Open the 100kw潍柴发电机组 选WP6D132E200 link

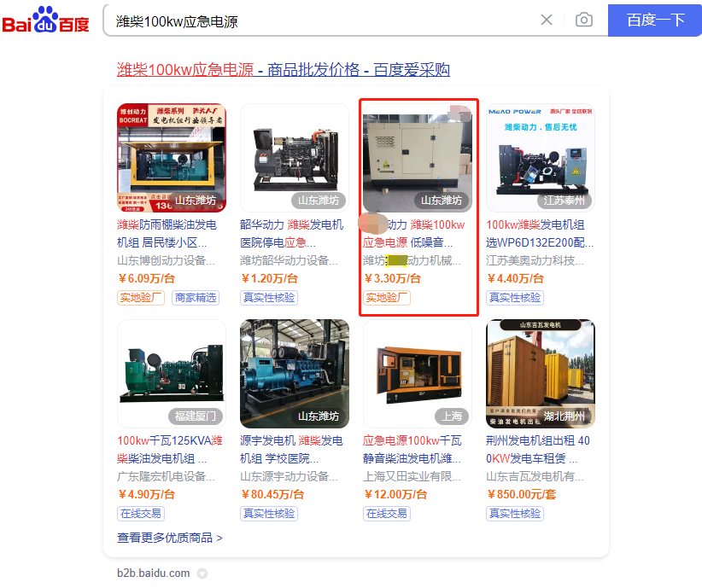[x=540, y=234]
